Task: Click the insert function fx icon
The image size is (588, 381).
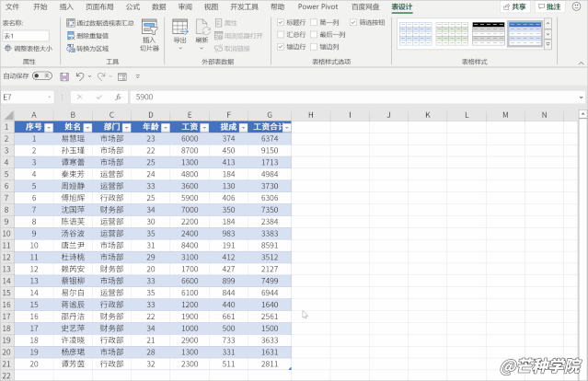Action: (118, 97)
